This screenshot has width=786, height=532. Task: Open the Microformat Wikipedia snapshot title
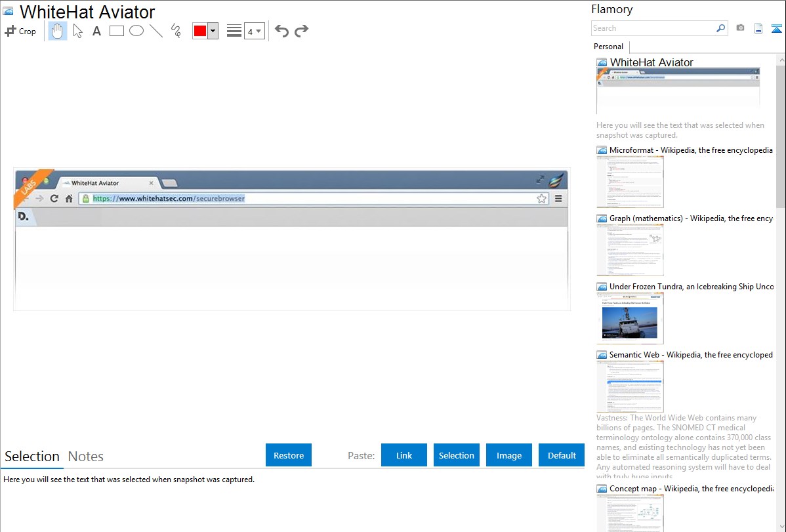(x=691, y=150)
